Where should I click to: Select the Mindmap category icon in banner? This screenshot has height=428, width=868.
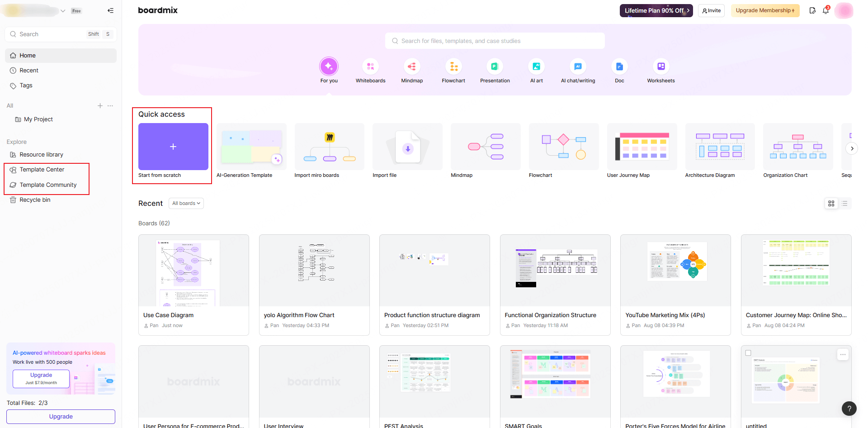412,67
